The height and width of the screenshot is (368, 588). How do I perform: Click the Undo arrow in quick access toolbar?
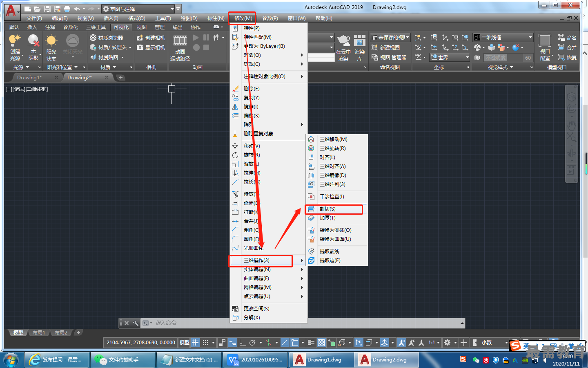point(77,9)
